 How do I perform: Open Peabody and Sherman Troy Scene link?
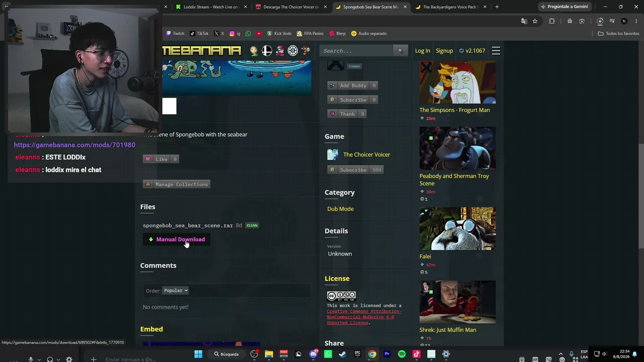(454, 179)
